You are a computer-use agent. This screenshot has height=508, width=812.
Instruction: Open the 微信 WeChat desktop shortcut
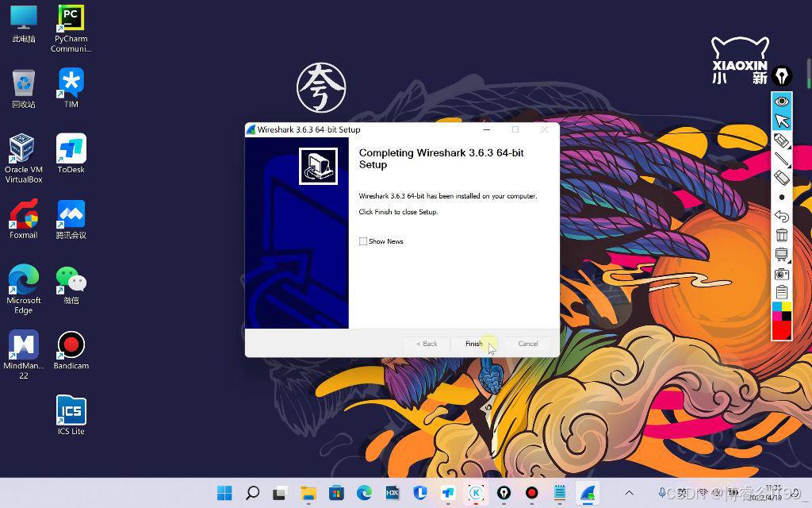71,285
